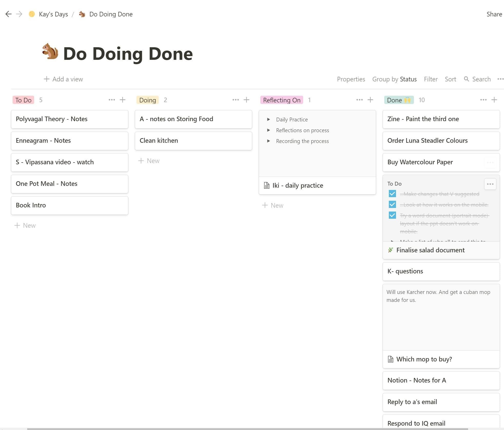Click the To Do status tag
Image resolution: width=504 pixels, height=430 pixels.
click(23, 100)
